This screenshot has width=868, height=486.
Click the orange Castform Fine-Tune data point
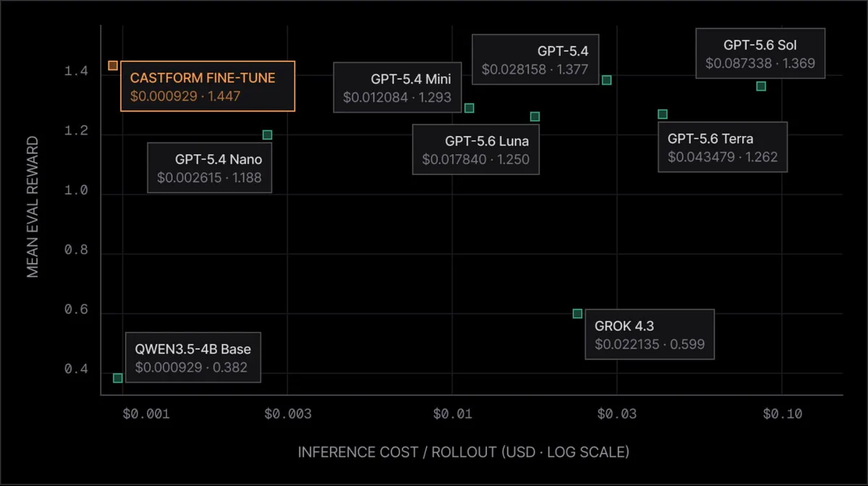(x=113, y=66)
